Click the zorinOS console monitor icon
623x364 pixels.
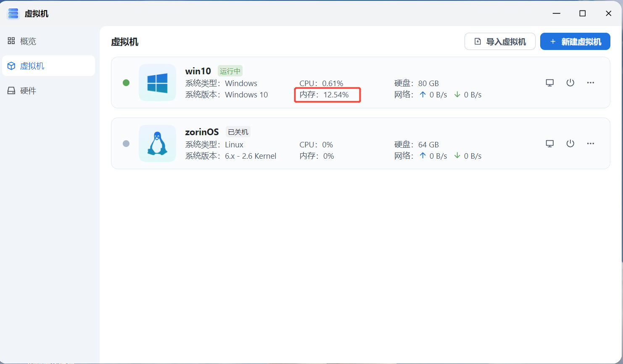[549, 144]
